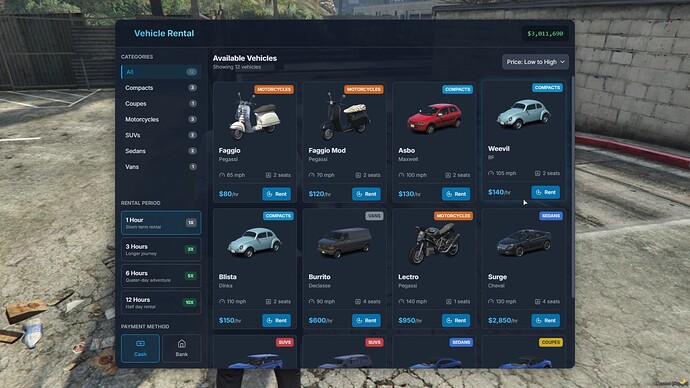
Task: Rent the Faggio Mod scooter
Action: [x=366, y=194]
